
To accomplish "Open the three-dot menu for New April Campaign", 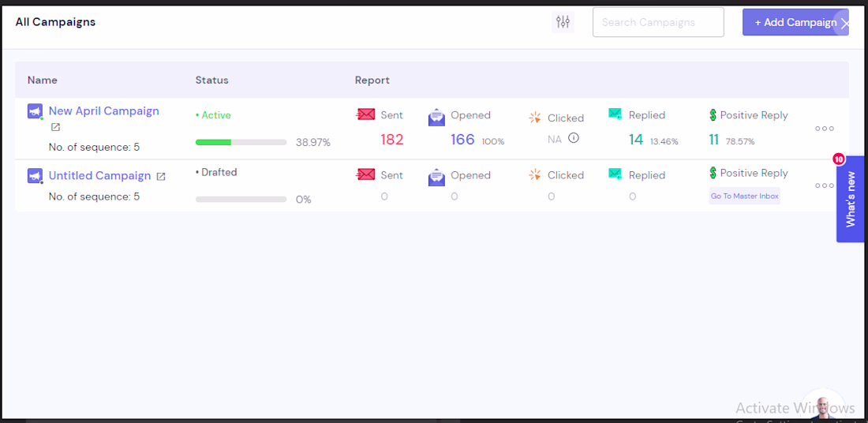I will [x=825, y=129].
